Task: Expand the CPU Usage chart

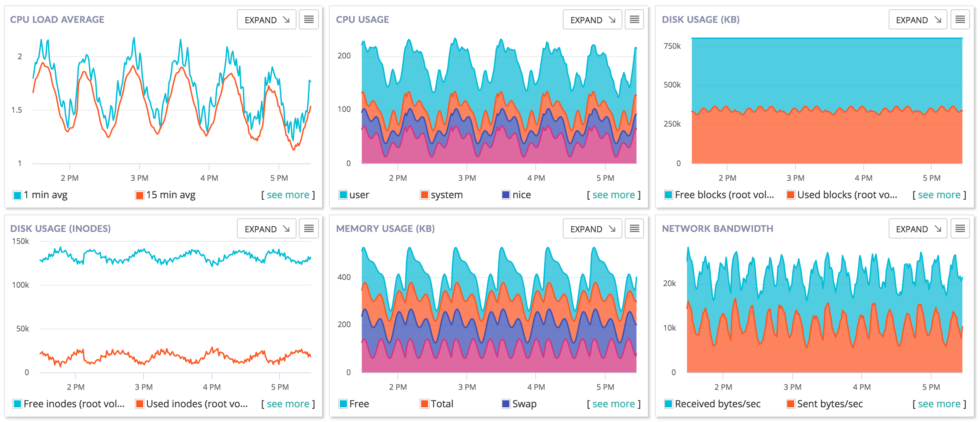Action: 592,20
